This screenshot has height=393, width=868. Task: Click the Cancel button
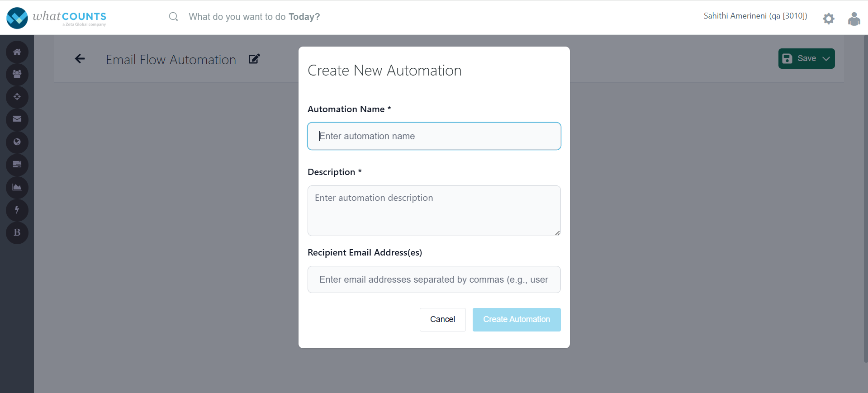point(442,319)
